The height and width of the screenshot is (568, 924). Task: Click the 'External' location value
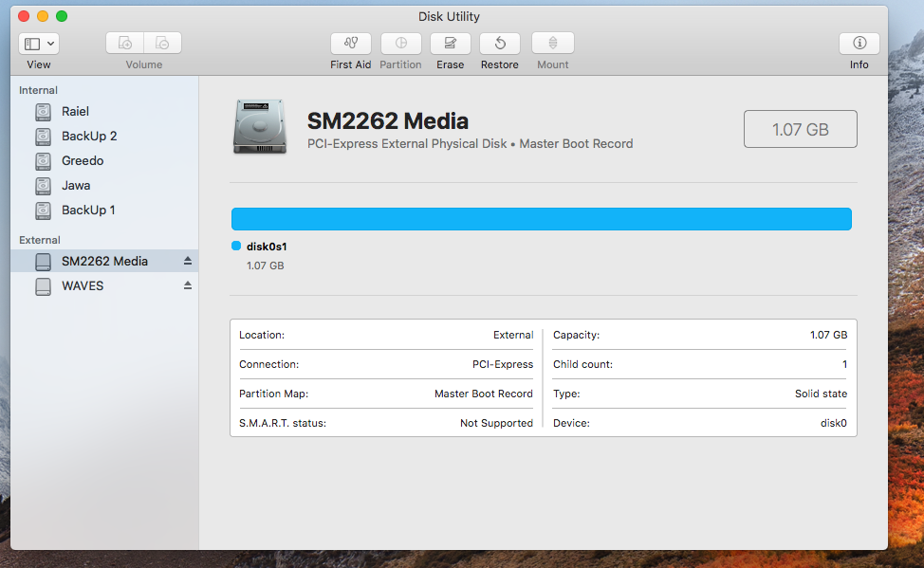pyautogui.click(x=513, y=335)
